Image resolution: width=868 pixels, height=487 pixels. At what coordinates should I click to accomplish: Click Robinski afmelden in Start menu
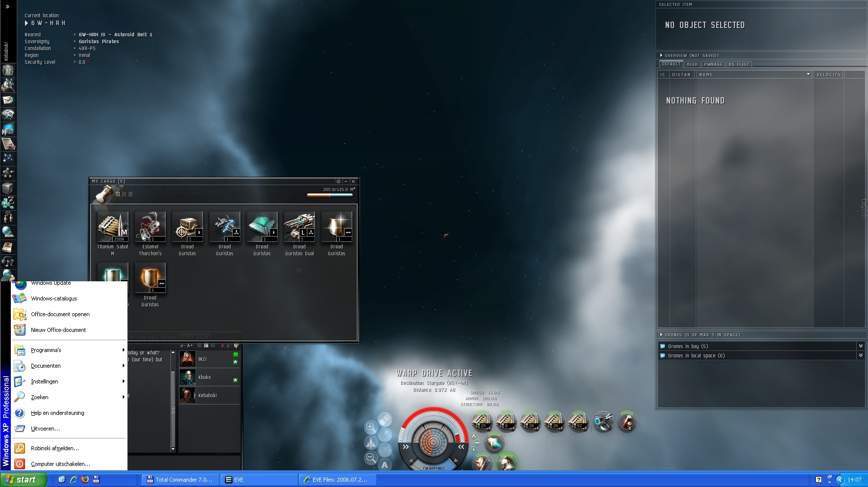(x=69, y=448)
